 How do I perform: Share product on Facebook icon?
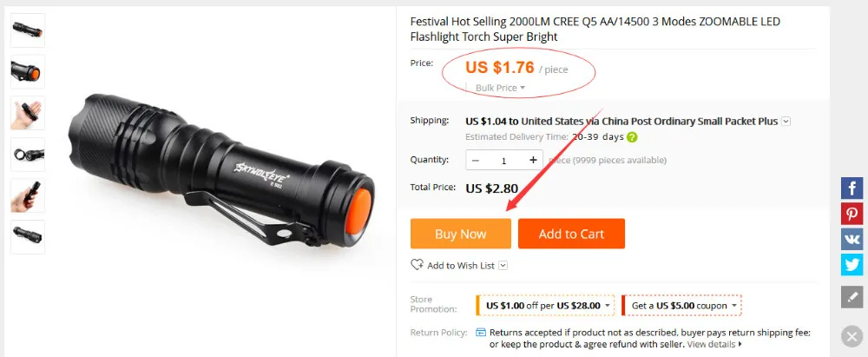point(852,188)
